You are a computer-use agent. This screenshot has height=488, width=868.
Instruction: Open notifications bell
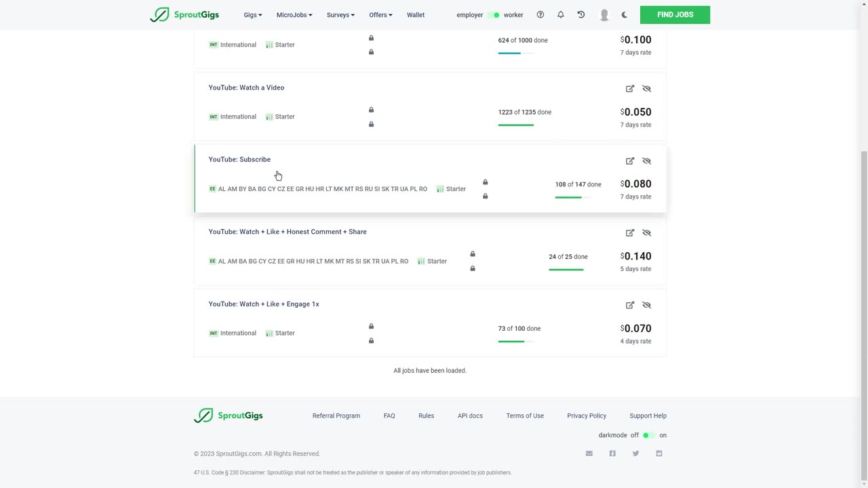(561, 15)
